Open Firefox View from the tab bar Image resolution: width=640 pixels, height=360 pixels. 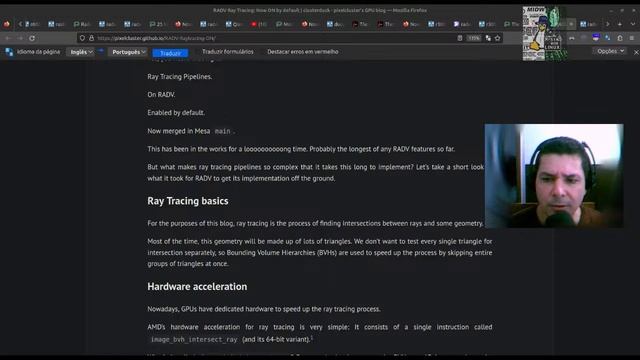[7, 24]
